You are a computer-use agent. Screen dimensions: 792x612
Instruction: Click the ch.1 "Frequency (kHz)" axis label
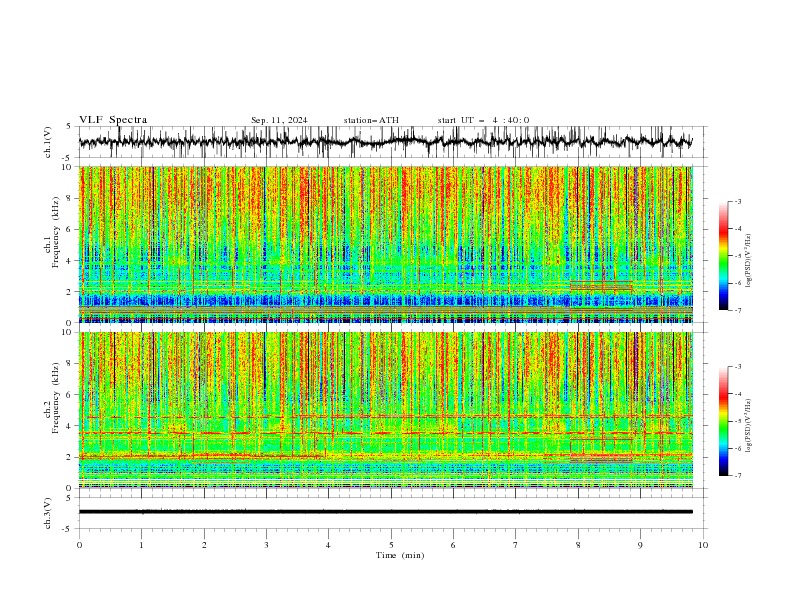(x=55, y=230)
